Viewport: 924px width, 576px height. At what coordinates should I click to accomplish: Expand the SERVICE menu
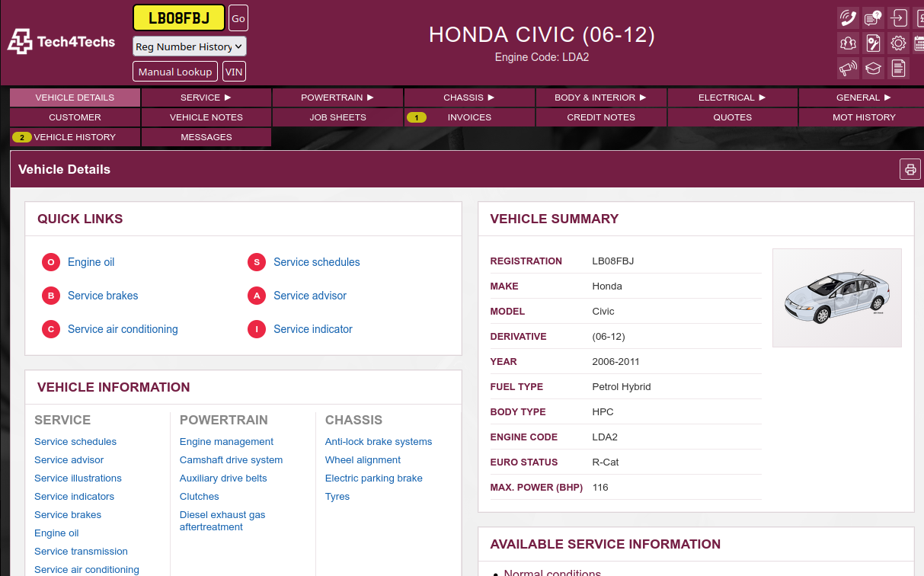point(206,98)
